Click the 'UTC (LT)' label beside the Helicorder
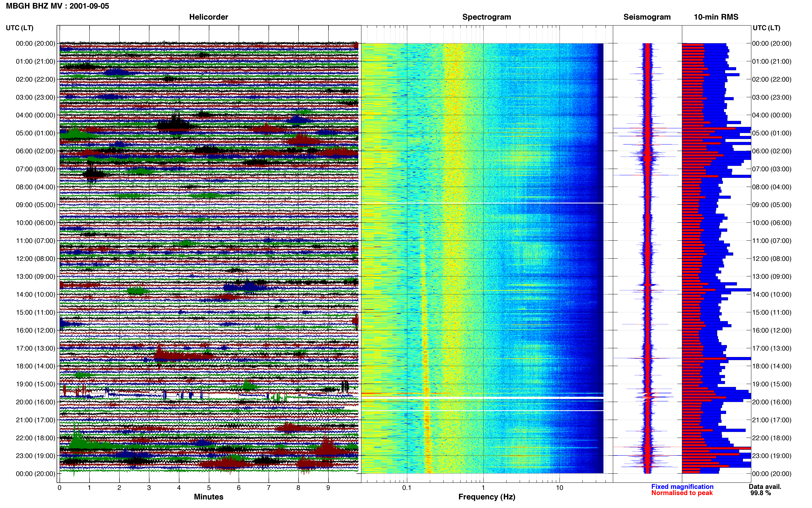 [x=20, y=28]
